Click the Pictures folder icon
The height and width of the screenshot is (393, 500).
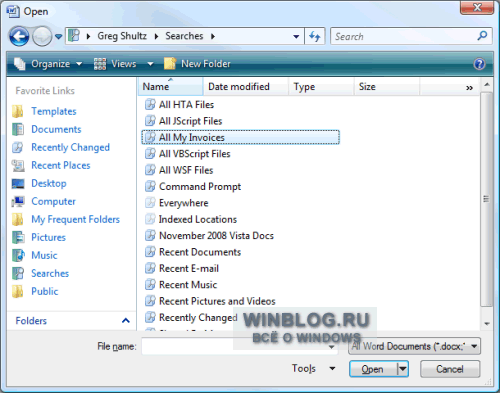click(x=18, y=238)
